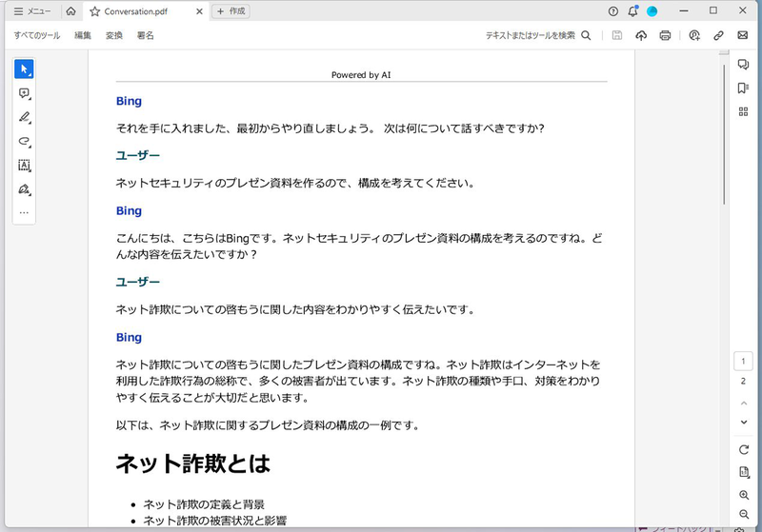Open the comments panel icon
Screen dimensions: 762x532
(x=743, y=65)
